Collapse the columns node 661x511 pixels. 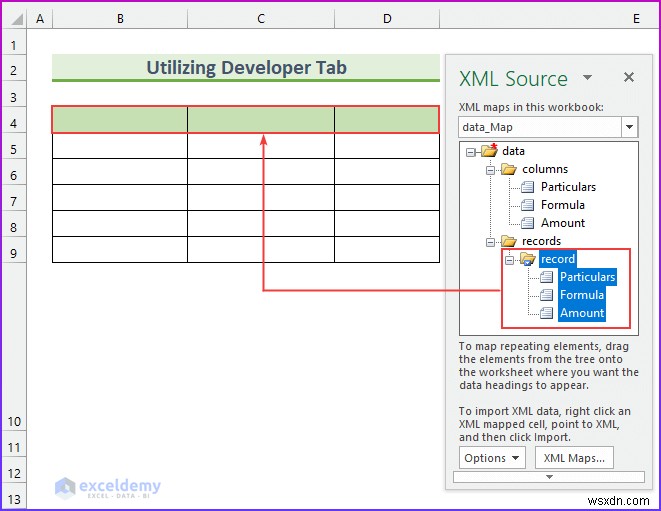pyautogui.click(x=490, y=170)
